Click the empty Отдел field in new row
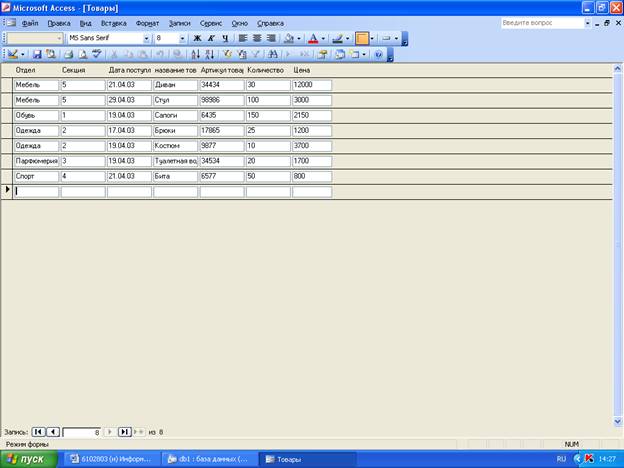The width and height of the screenshot is (624, 468). (36, 191)
